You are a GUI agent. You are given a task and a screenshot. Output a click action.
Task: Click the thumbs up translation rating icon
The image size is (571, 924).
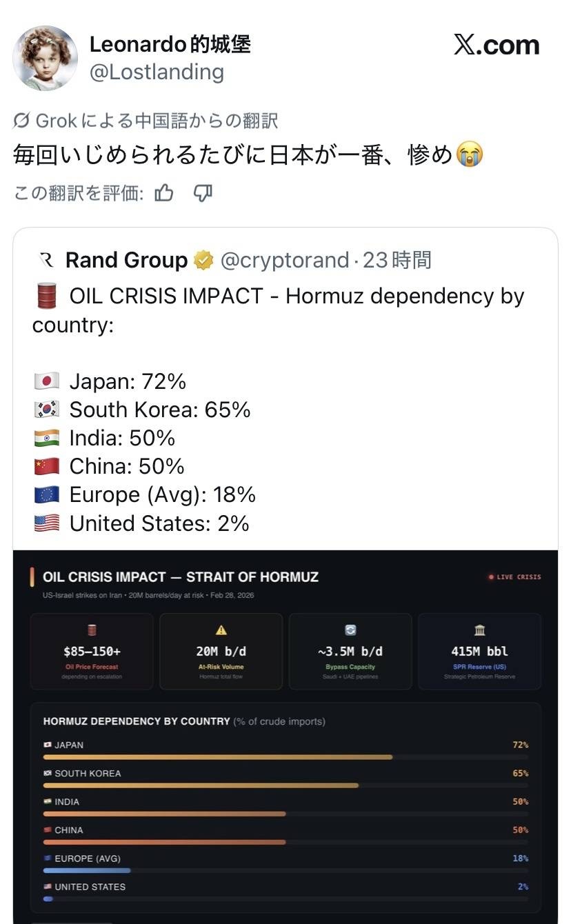coord(164,193)
